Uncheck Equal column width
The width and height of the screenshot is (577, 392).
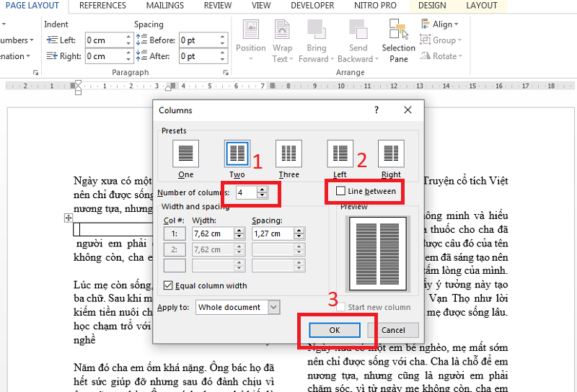168,285
